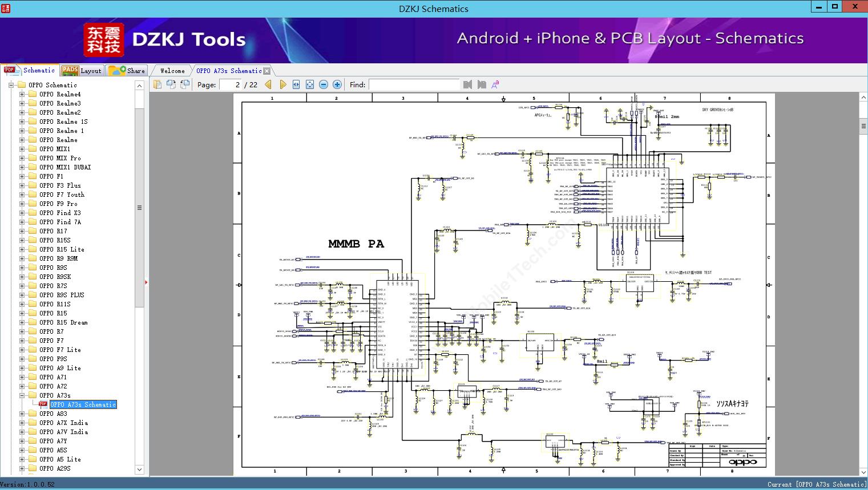This screenshot has width=868, height=490.
Task: Zoom in with the plus icon
Action: coord(337,84)
